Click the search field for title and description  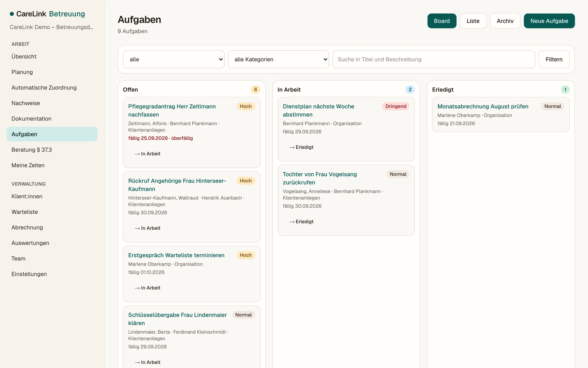tap(434, 59)
